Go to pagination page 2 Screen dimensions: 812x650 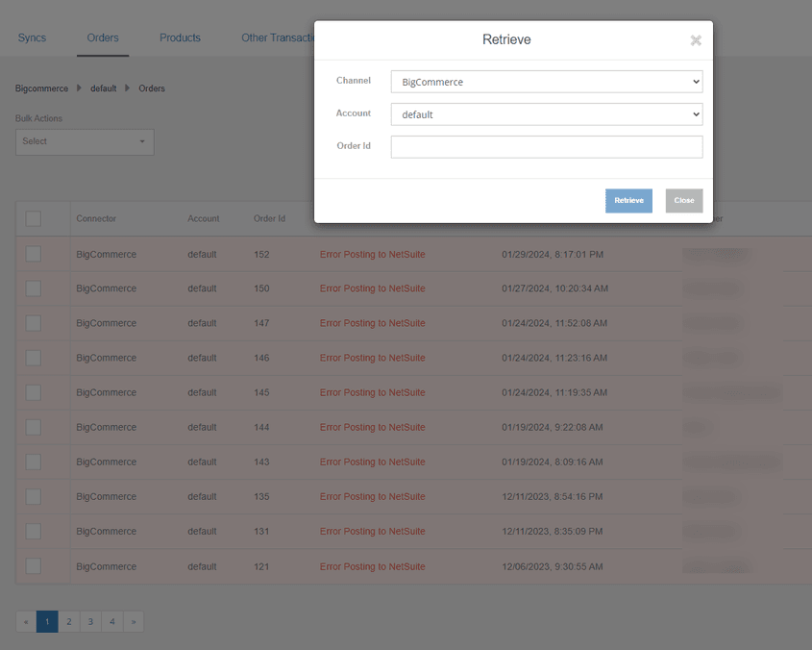[69, 621]
